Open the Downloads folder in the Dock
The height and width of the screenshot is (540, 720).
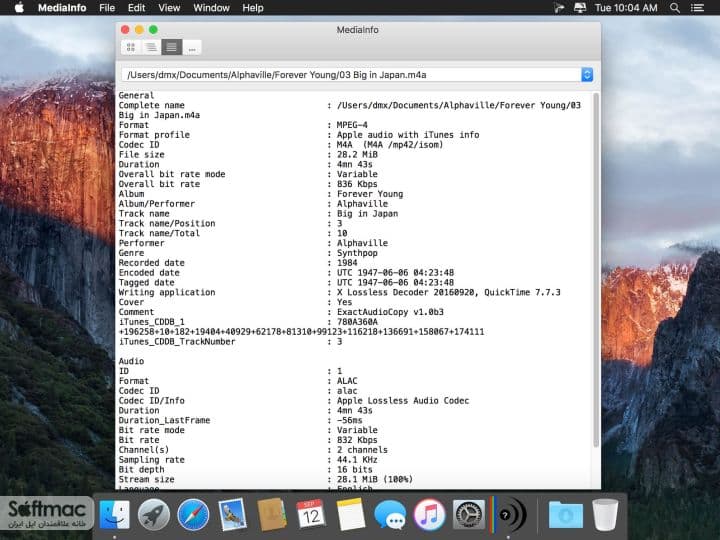click(x=566, y=515)
